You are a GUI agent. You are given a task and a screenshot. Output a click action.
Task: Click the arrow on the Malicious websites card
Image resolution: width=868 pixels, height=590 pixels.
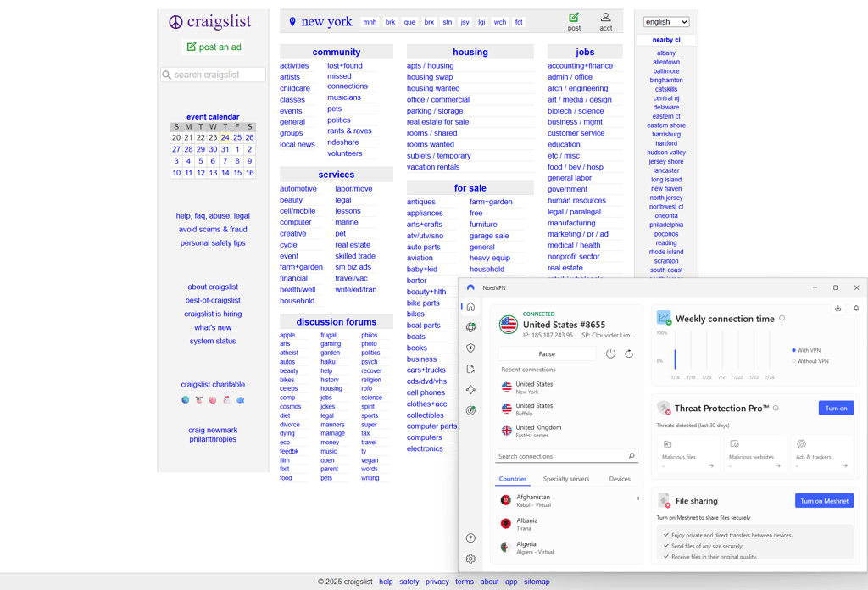coord(778,466)
